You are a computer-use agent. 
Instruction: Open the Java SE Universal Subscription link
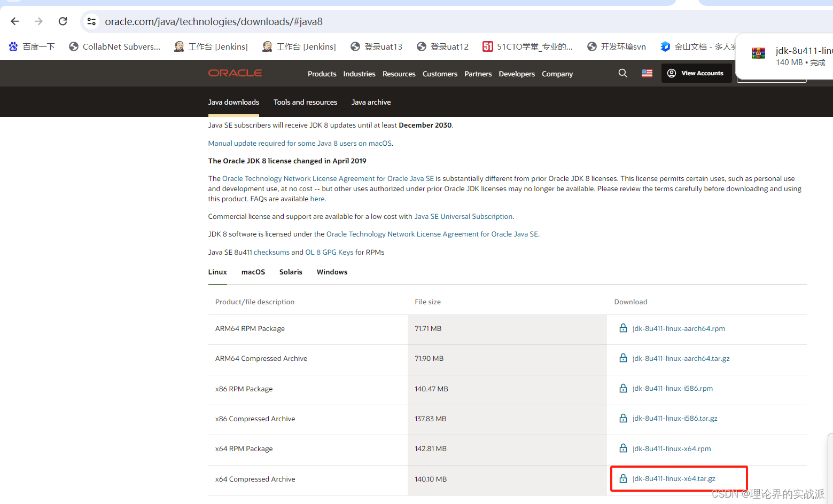click(463, 216)
